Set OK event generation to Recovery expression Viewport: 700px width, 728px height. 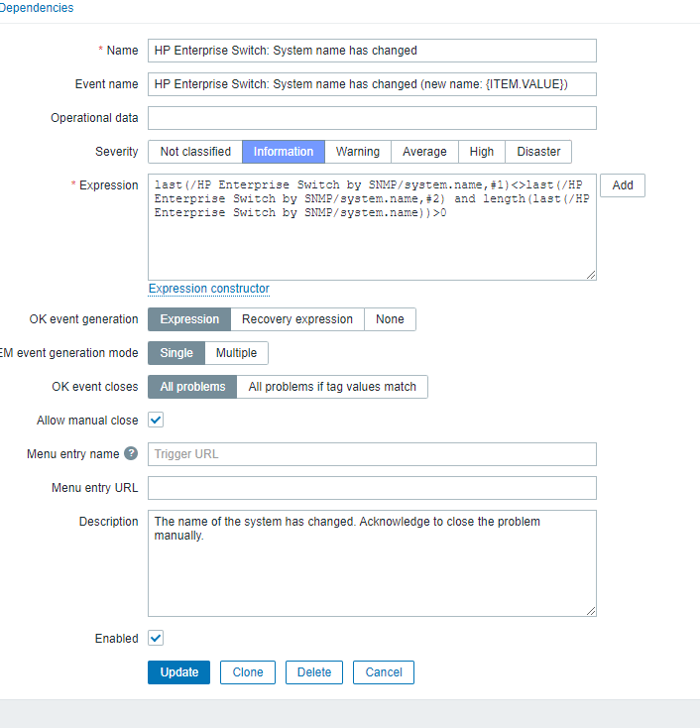pyautogui.click(x=297, y=319)
